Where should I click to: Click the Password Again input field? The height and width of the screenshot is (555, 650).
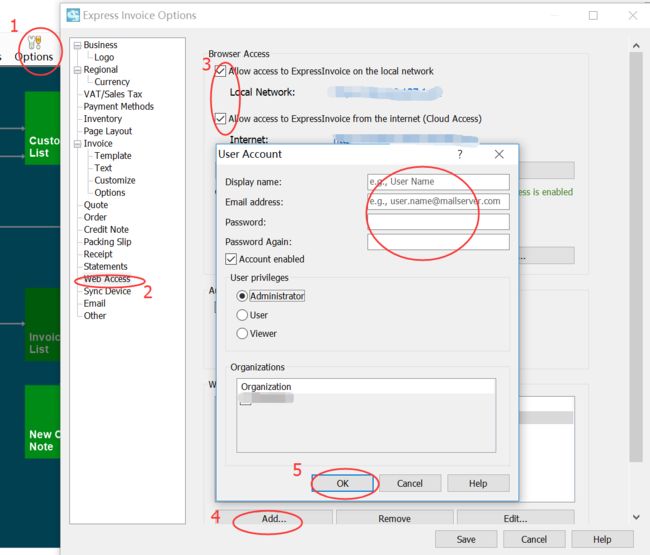click(x=438, y=242)
